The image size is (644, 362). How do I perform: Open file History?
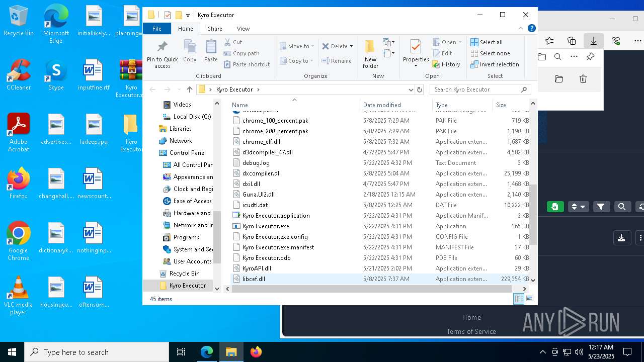click(x=446, y=64)
